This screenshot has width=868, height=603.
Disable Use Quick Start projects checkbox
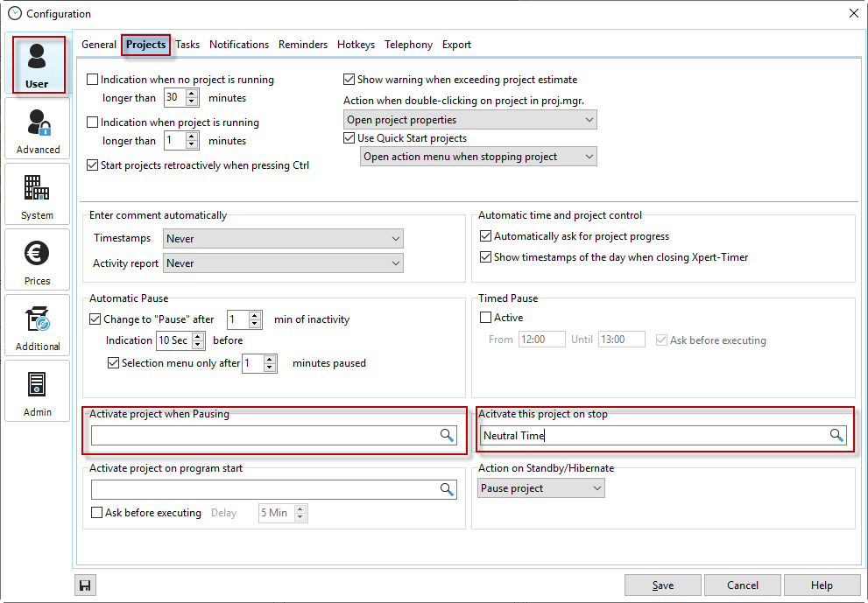tap(349, 138)
